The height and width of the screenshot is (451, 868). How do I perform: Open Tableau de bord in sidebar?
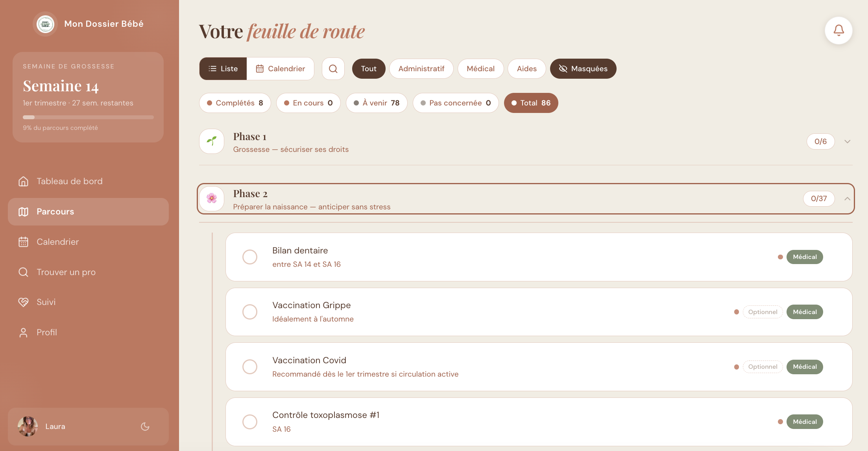(x=88, y=181)
